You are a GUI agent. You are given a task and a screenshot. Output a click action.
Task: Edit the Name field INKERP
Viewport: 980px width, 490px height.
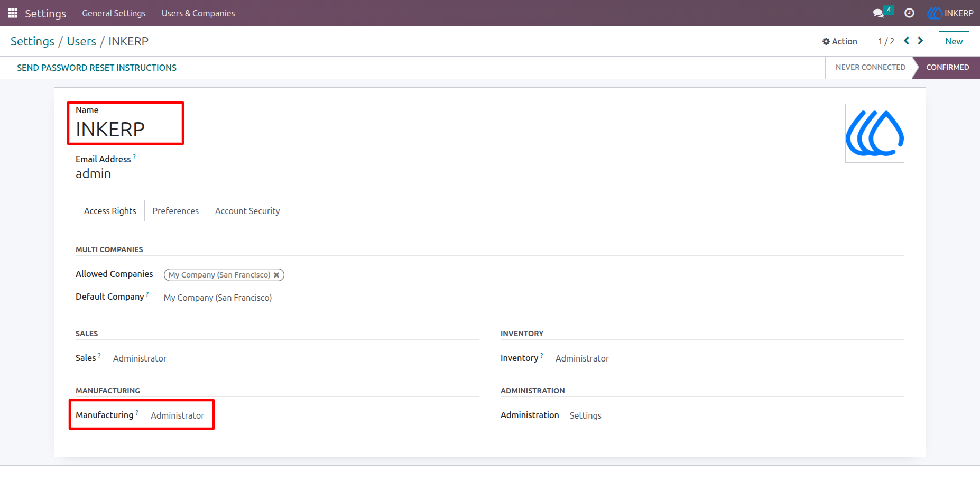pos(110,130)
